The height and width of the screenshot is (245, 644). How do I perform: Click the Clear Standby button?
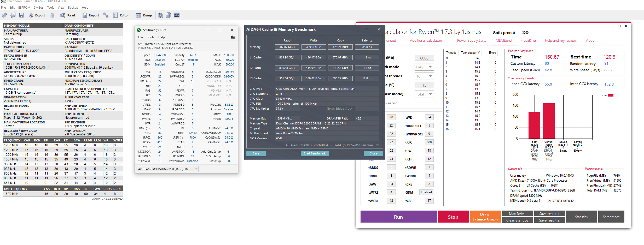coord(517,220)
